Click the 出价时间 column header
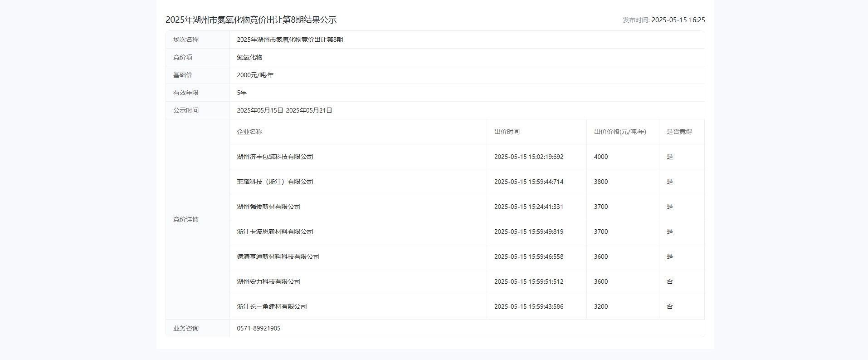This screenshot has height=360, width=868. (x=507, y=132)
